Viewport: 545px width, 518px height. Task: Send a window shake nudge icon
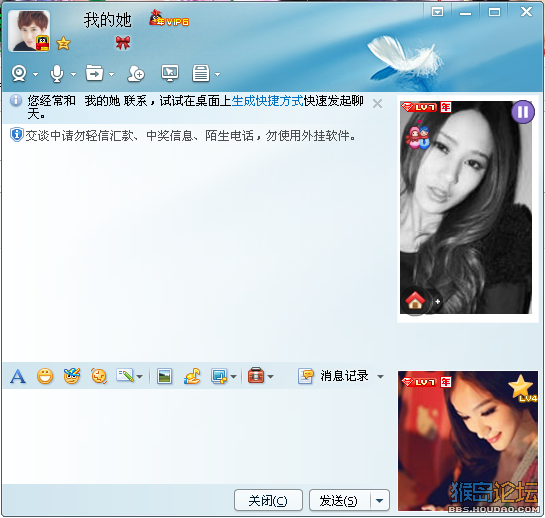(x=99, y=376)
